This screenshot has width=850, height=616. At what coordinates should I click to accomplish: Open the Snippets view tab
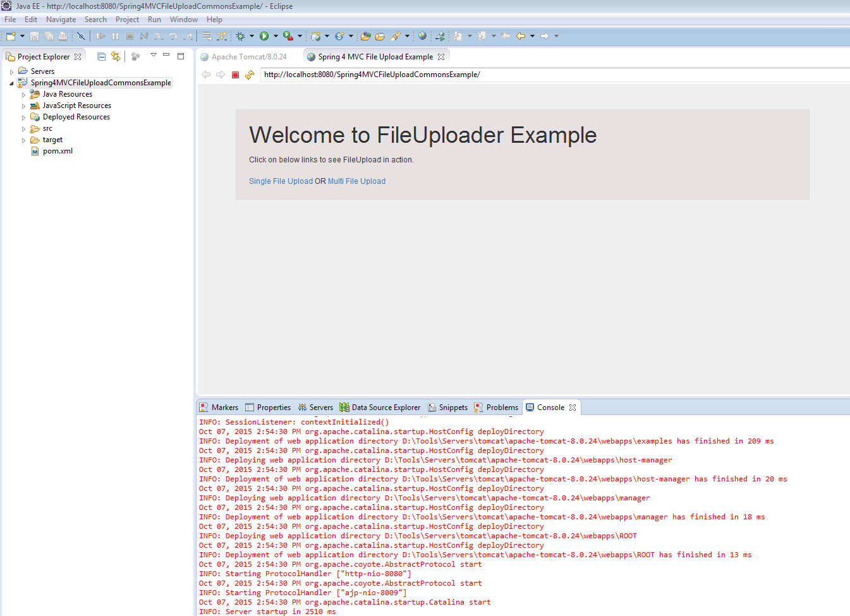click(447, 408)
